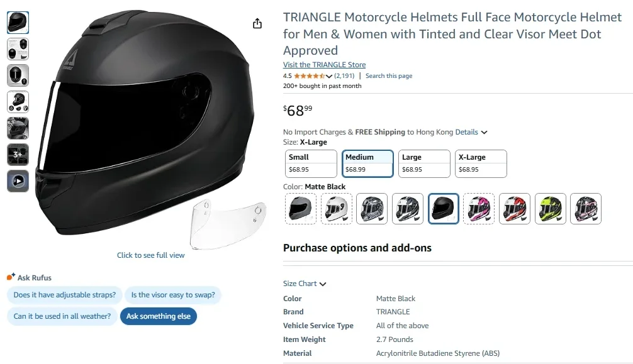
Task: Select the Small size option
Action: (x=311, y=163)
